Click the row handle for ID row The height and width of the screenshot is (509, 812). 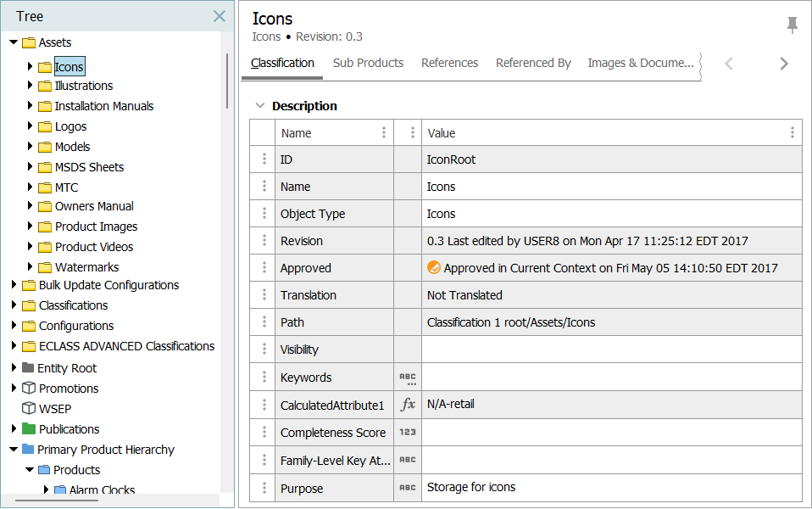point(264,159)
